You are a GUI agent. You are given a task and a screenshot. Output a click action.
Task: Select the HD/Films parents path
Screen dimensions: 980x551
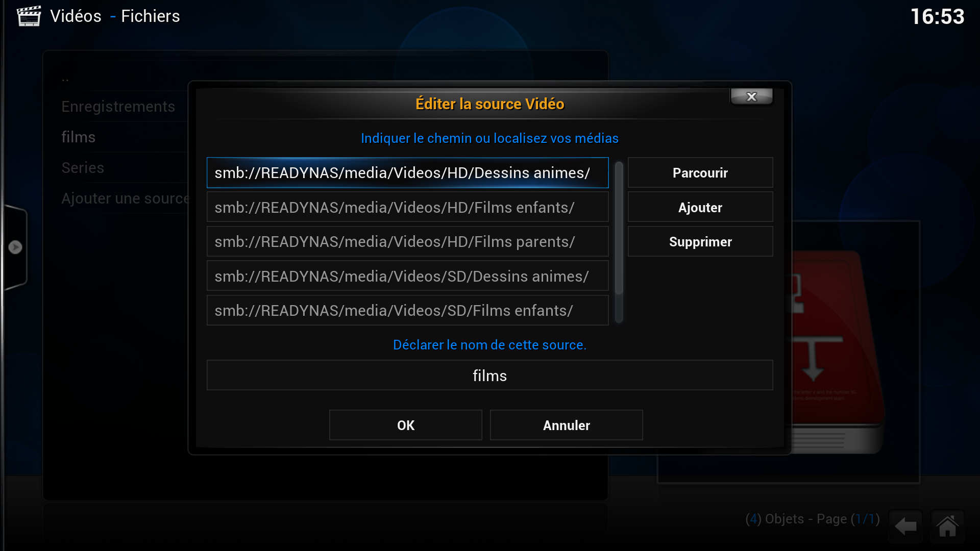tap(408, 242)
